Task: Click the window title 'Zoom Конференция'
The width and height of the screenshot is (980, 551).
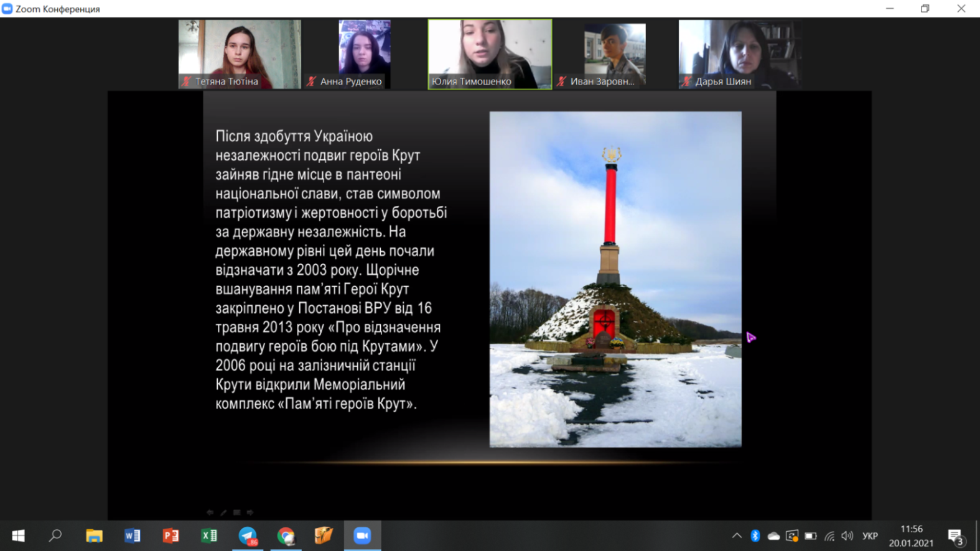Action: click(x=57, y=9)
